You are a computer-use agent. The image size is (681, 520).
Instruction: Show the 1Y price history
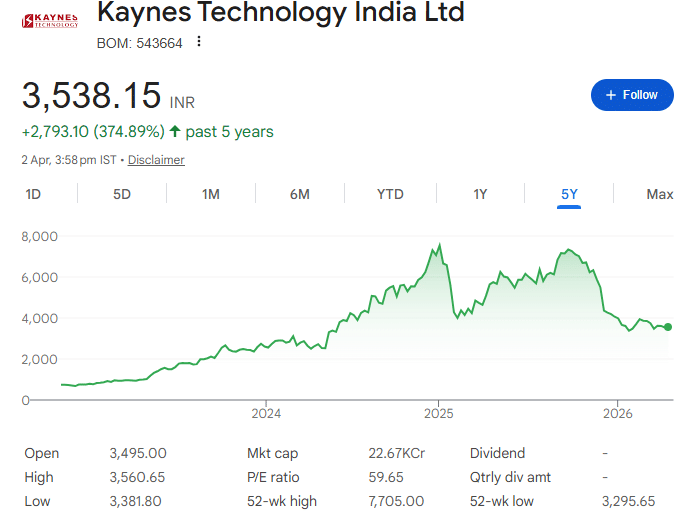point(480,194)
